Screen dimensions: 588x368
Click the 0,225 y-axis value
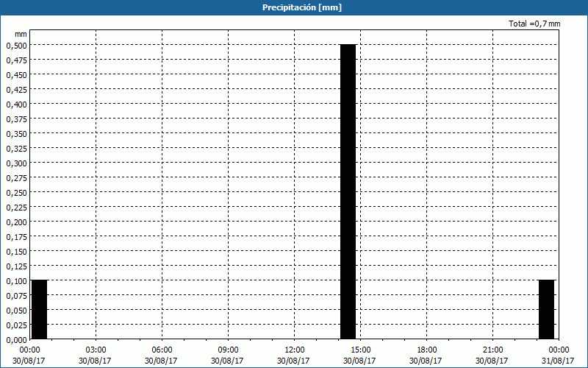pyautogui.click(x=16, y=208)
